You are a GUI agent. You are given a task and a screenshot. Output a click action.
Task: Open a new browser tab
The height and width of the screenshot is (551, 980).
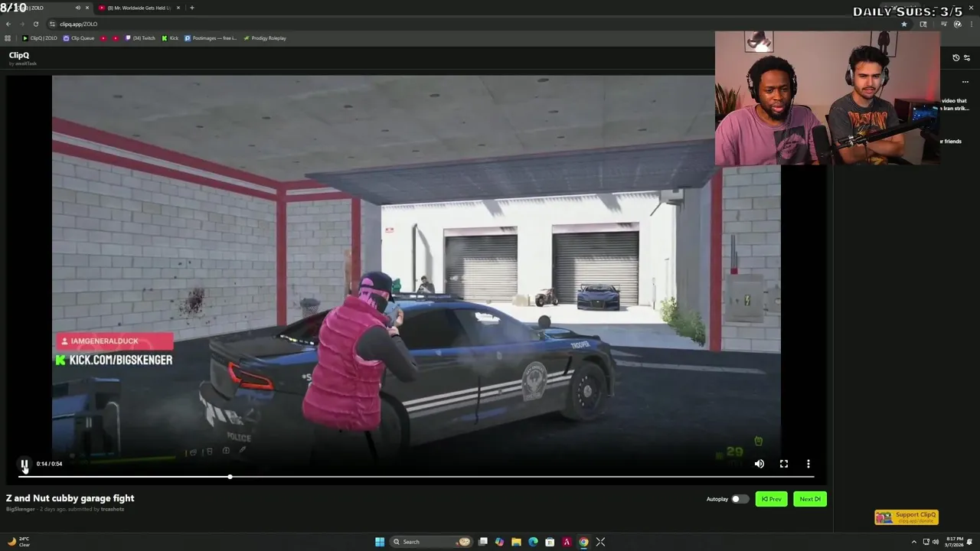tap(191, 8)
